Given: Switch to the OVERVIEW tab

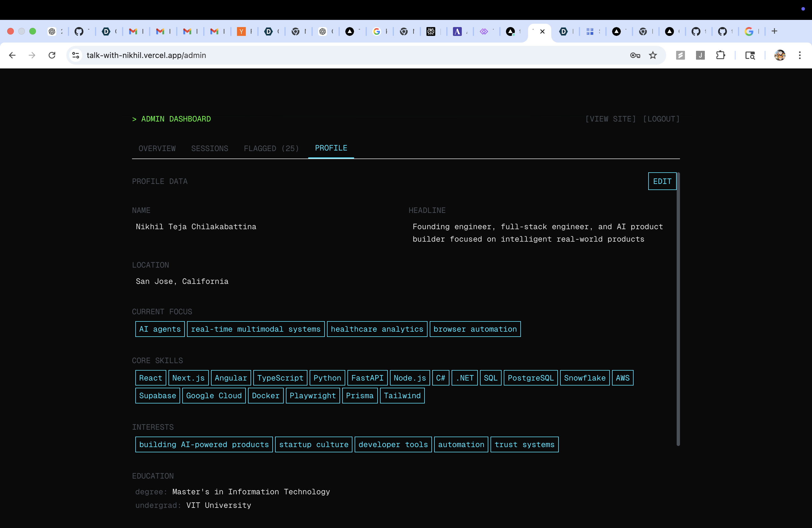Looking at the screenshot, I should 157,148.
